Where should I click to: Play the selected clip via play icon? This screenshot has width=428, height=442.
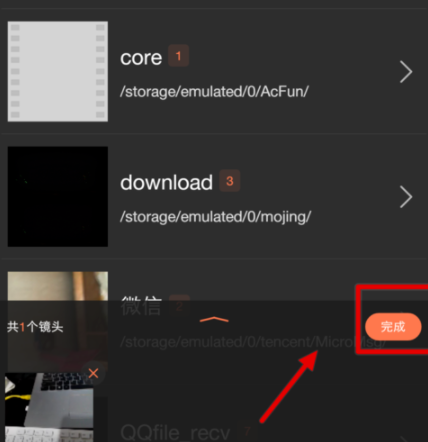tap(10, 386)
